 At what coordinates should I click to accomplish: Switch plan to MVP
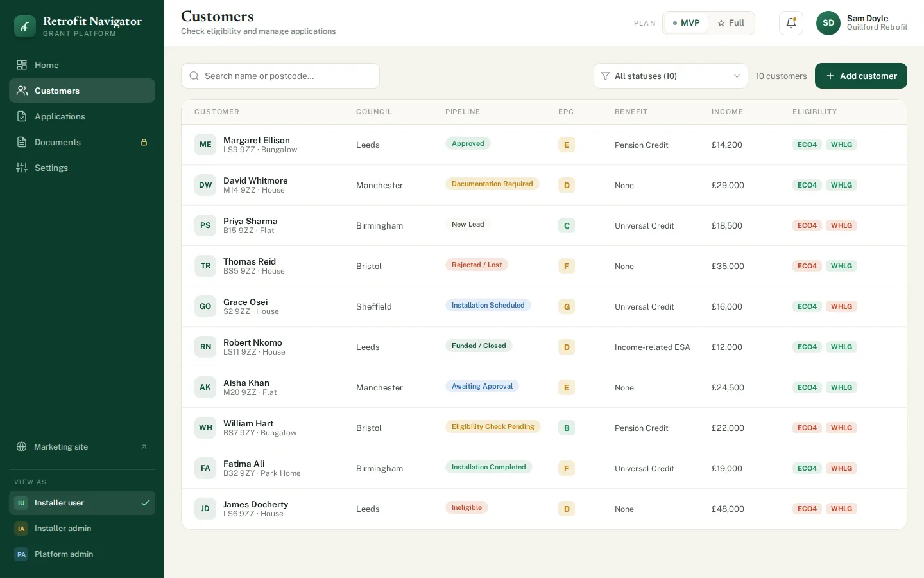[686, 23]
